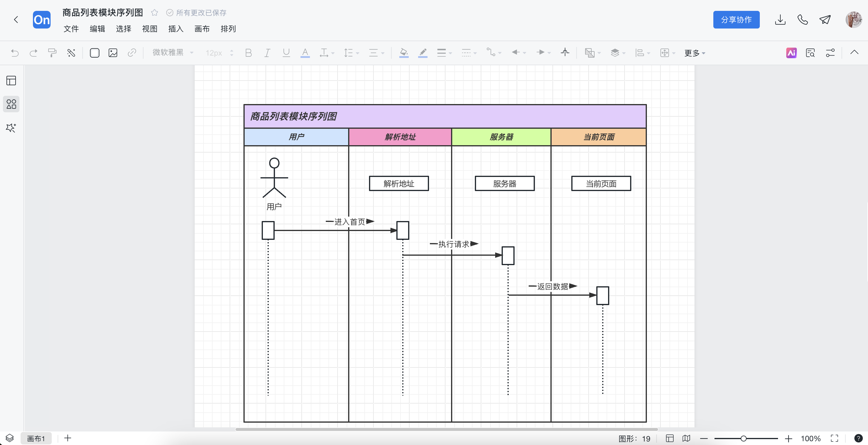Star this document as favorite
Viewport: 868px width, 445px height.
154,12
